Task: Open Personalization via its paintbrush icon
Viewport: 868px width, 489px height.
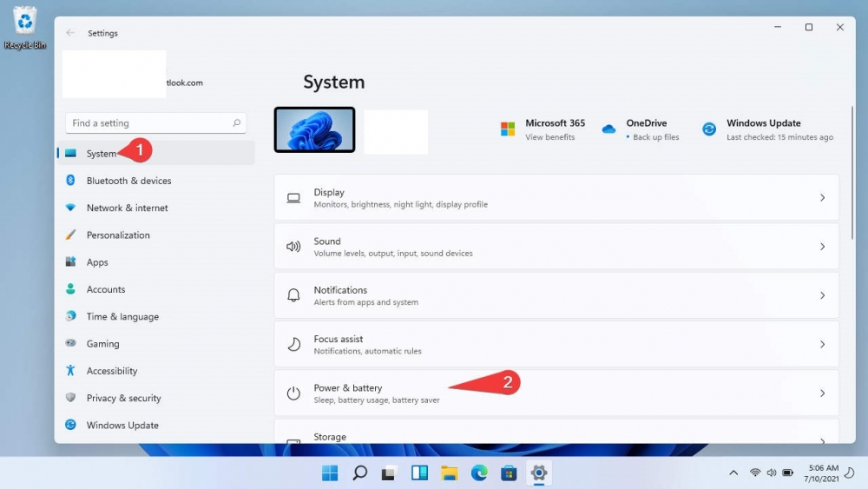Action: pyautogui.click(x=70, y=235)
